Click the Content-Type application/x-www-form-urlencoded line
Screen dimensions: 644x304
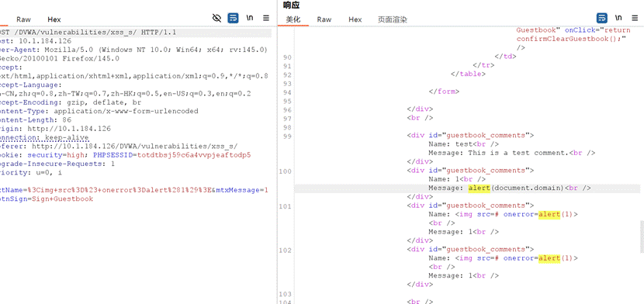click(99, 111)
